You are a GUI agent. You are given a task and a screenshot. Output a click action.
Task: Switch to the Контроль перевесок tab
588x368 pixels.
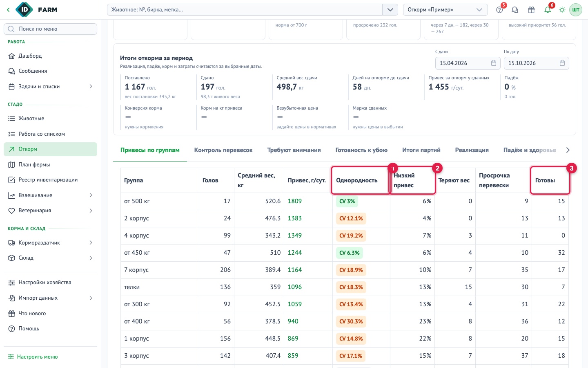pos(223,150)
